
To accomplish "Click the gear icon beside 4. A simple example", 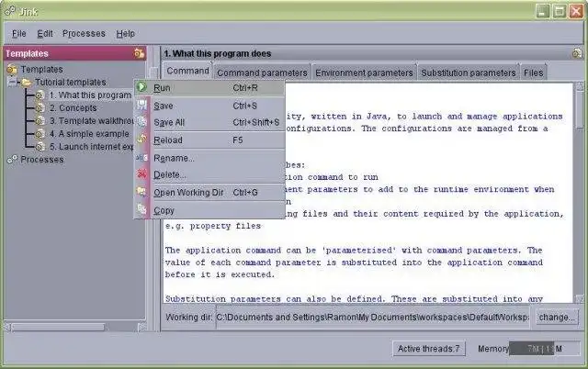I will click(x=40, y=134).
